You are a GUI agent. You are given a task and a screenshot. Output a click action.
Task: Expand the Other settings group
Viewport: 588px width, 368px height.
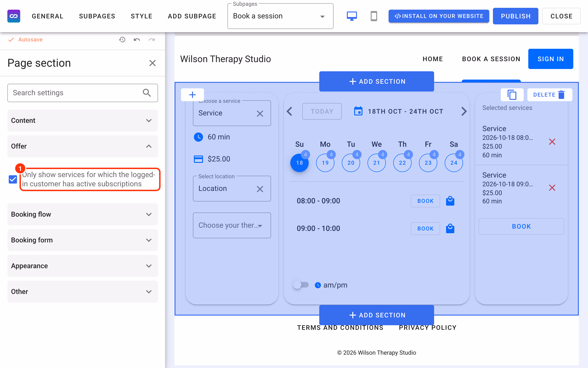(x=83, y=292)
